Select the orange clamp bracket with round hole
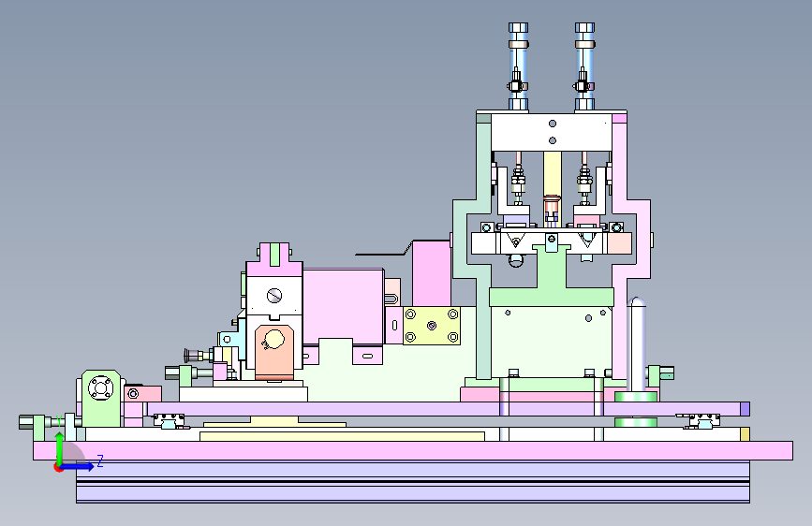The image size is (812, 526). 274,351
